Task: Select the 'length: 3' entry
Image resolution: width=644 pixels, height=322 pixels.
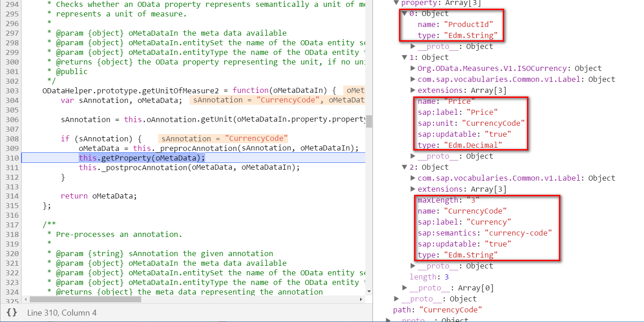Action: tap(429, 277)
